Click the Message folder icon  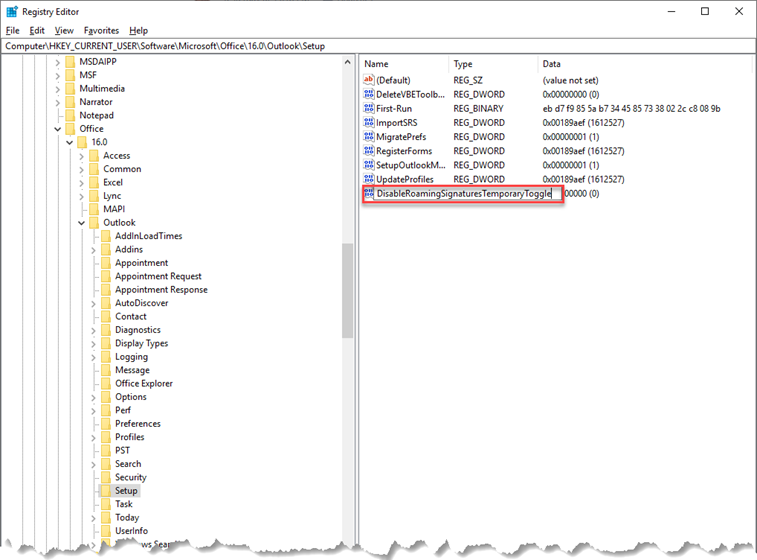pos(106,370)
